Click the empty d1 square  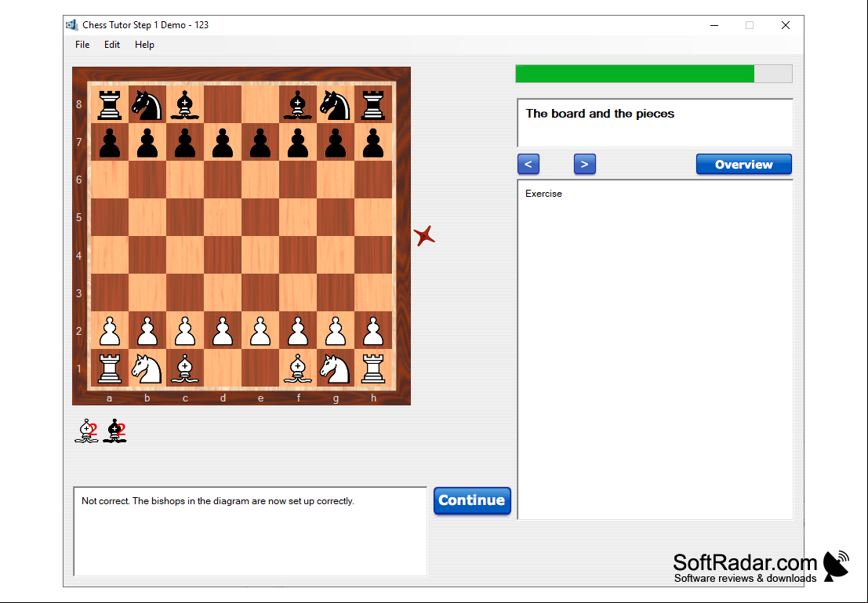(x=223, y=368)
